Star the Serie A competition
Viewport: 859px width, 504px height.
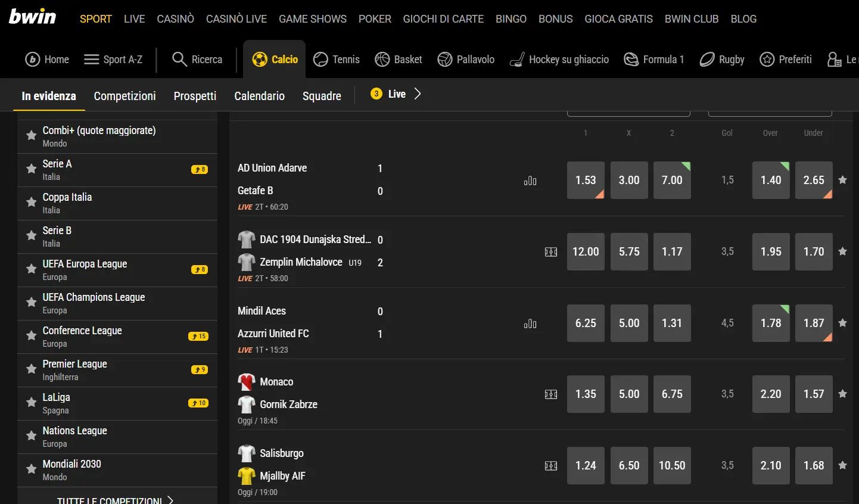tap(32, 169)
